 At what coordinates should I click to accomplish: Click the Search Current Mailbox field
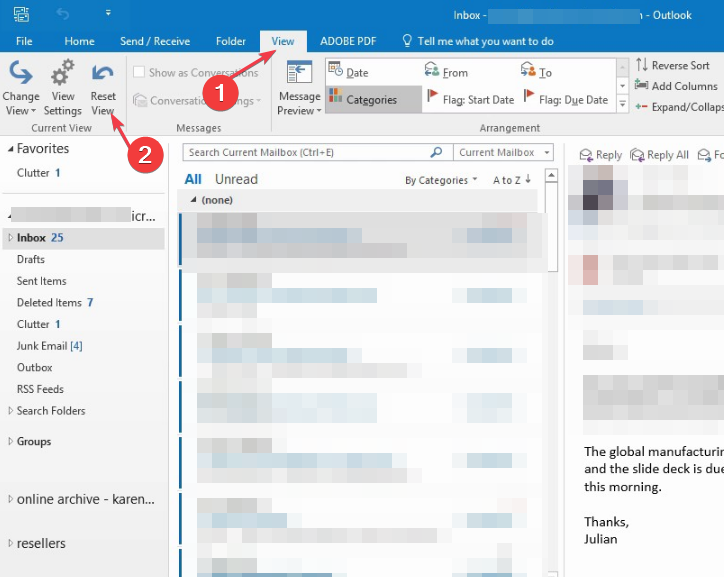pos(307,152)
